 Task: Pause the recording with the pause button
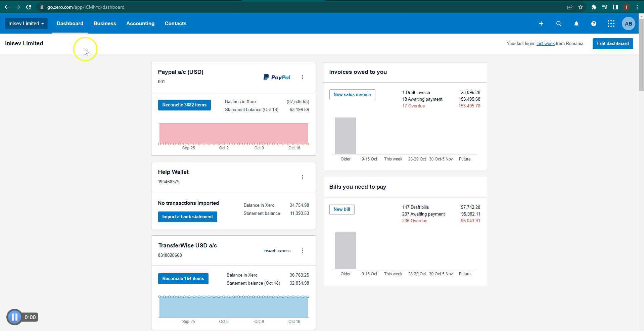tap(14, 317)
